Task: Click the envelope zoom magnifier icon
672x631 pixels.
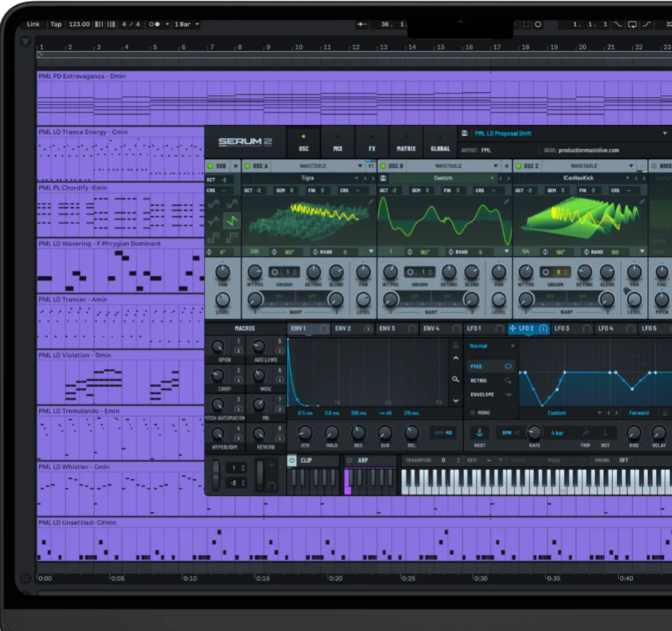Action: click(x=456, y=379)
